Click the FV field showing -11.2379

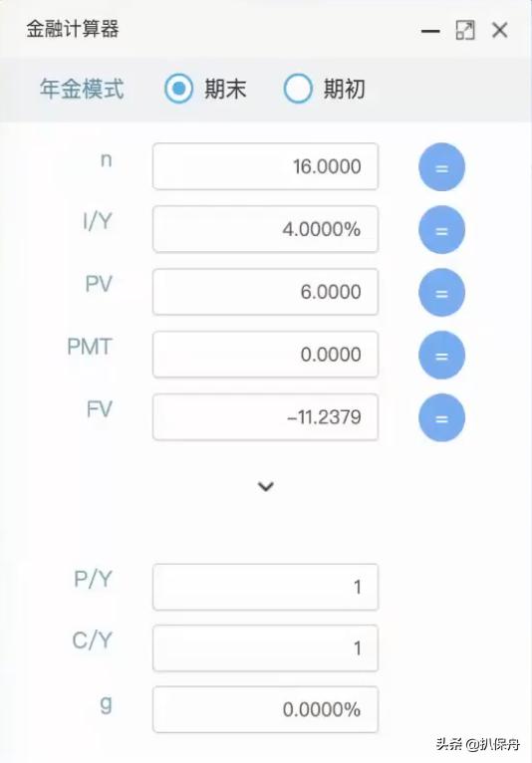coord(265,417)
